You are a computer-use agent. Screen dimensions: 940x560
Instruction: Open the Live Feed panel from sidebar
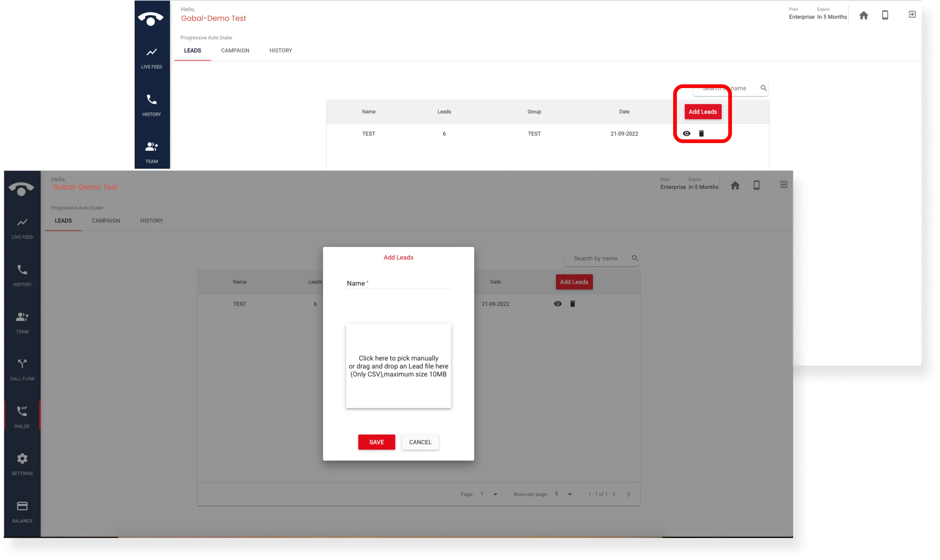(22, 227)
